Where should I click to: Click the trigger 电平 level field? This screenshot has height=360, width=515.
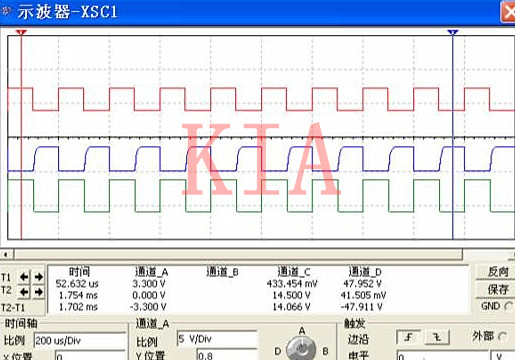[442, 356]
